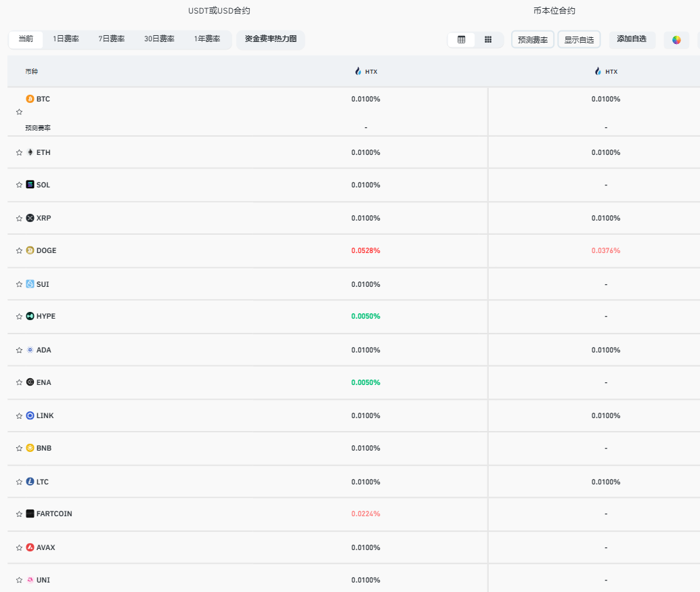Toggle the star next to DOGE

click(x=19, y=251)
